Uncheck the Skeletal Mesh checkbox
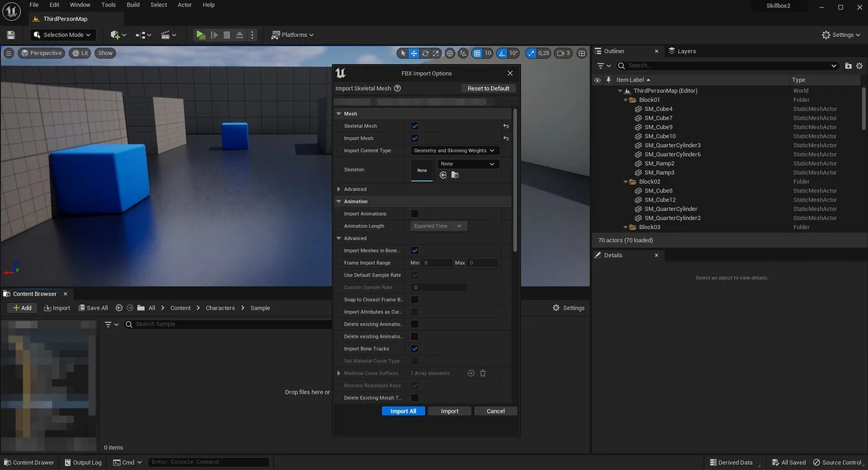 pyautogui.click(x=415, y=126)
